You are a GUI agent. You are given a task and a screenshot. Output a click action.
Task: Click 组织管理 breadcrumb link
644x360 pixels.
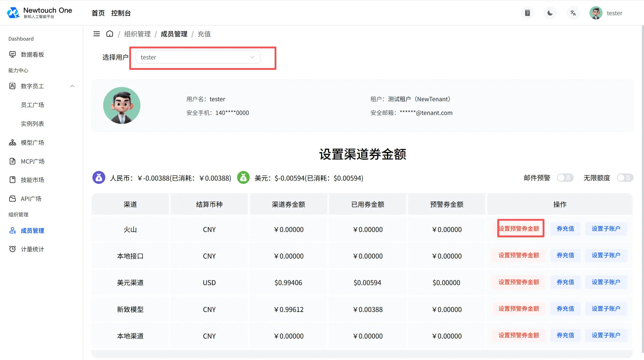(x=137, y=34)
